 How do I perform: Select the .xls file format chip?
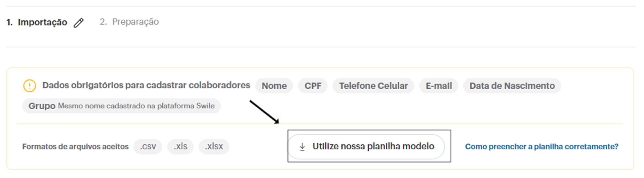tap(180, 147)
